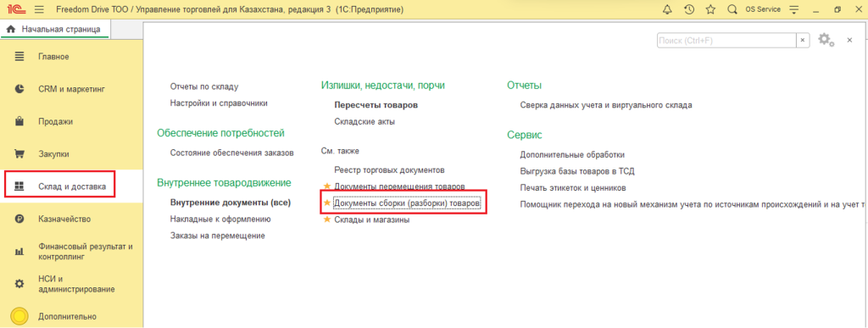Click the hamburger service menu icon
This screenshot has width=868, height=328.
39,9
